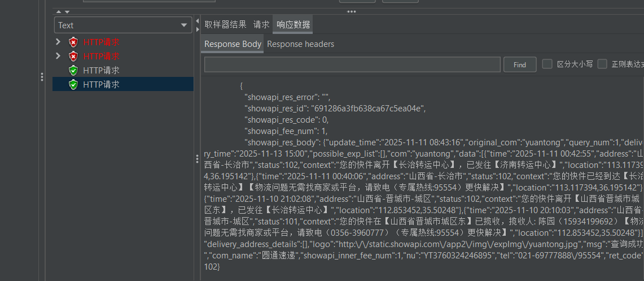Open the Response headers sub-tab
644x281 pixels.
(300, 44)
